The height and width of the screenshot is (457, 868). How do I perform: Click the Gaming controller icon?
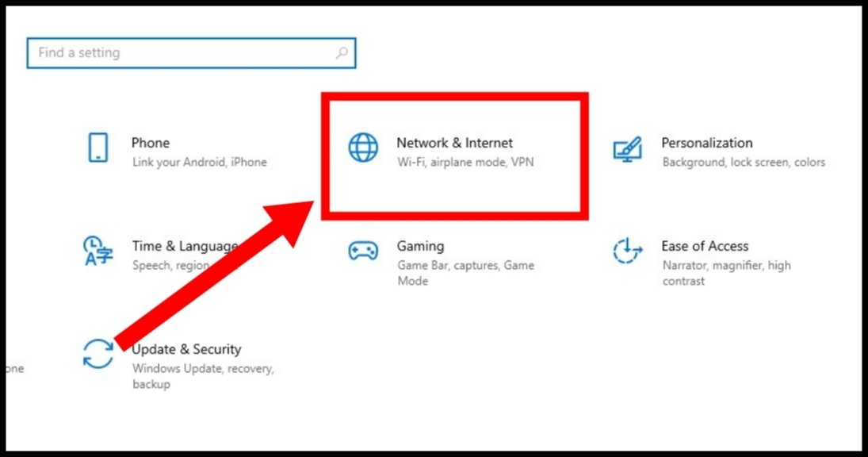363,251
